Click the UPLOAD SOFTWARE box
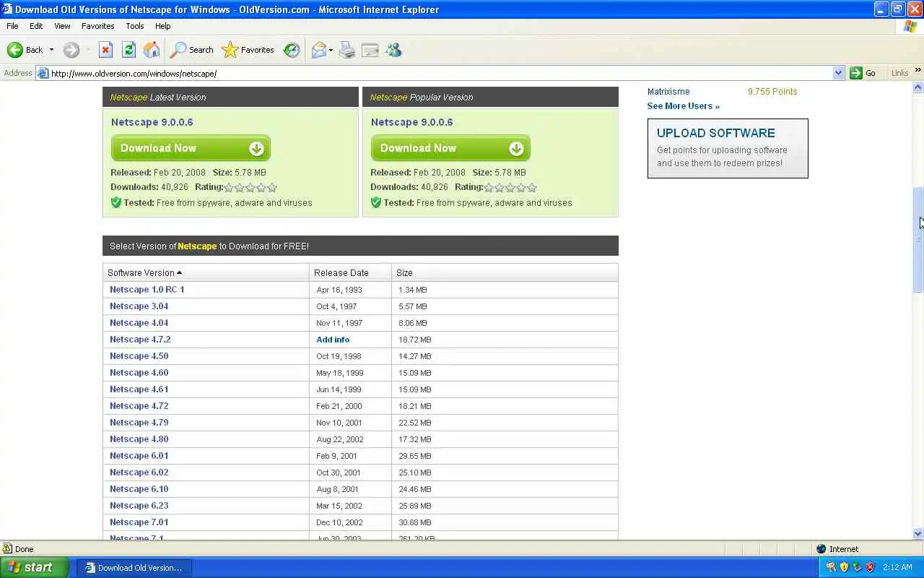Screen dimensions: 924x578 pyautogui.click(x=728, y=148)
